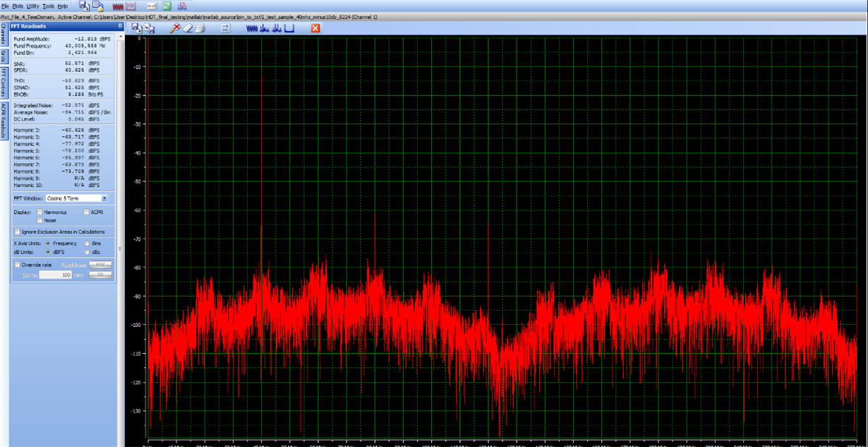Select Frequency for X Axis Units
This screenshot has height=447, width=868.
(48, 243)
